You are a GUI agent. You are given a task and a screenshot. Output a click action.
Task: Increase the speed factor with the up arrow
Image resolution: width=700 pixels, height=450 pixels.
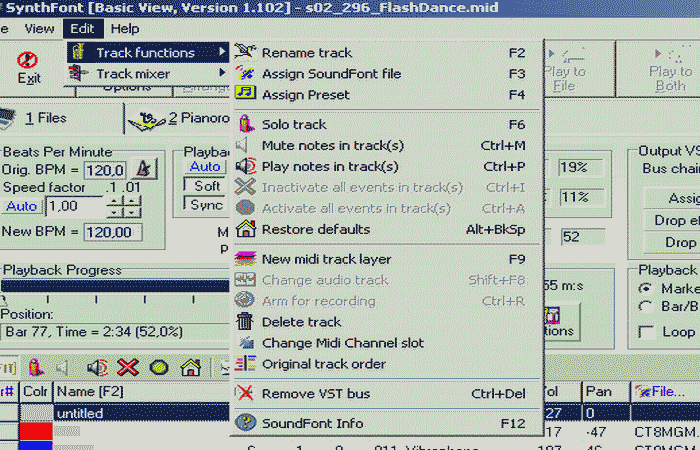pyautogui.click(x=116, y=201)
